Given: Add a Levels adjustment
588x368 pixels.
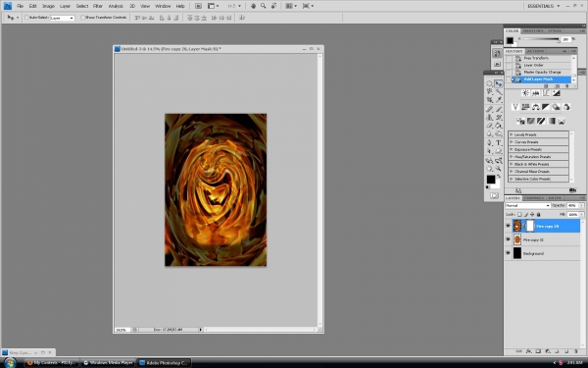Looking at the screenshot, I should coord(535,93).
